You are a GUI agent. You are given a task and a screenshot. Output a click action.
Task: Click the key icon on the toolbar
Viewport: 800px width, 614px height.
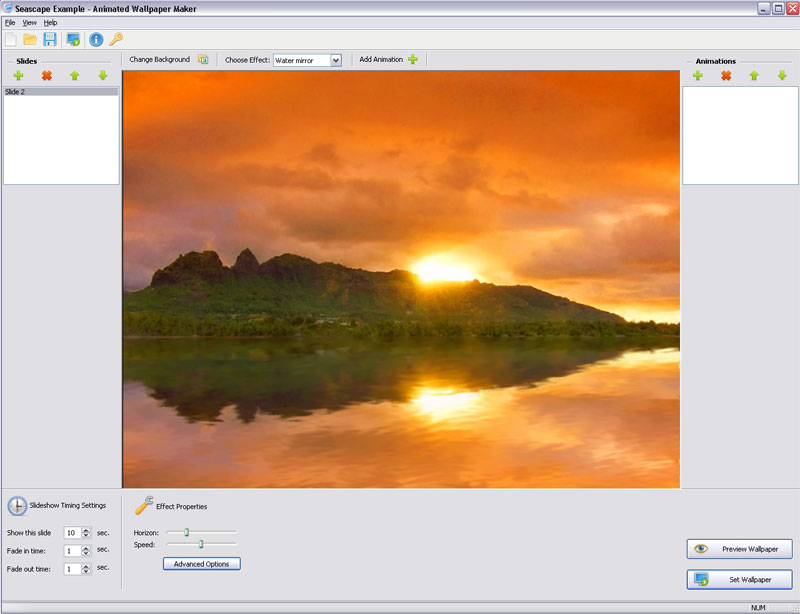tap(117, 38)
